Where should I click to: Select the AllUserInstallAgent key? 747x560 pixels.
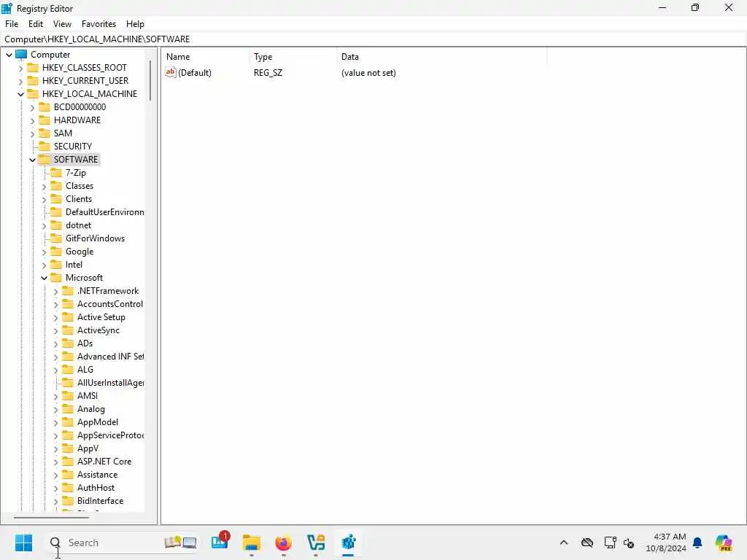pyautogui.click(x=110, y=383)
